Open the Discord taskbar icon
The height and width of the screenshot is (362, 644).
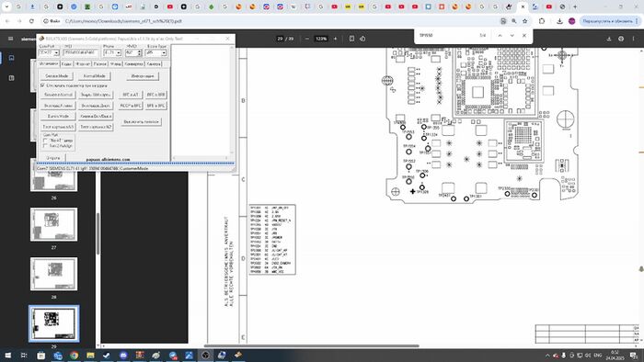[x=123, y=355]
